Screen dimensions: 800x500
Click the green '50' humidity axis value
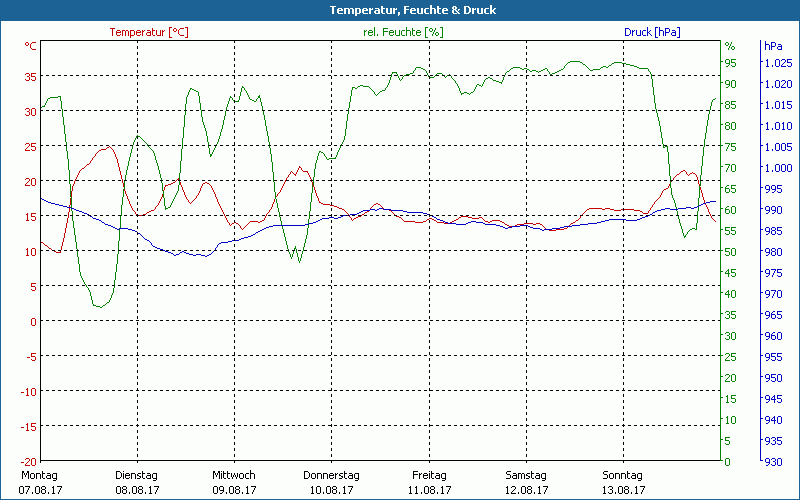731,252
